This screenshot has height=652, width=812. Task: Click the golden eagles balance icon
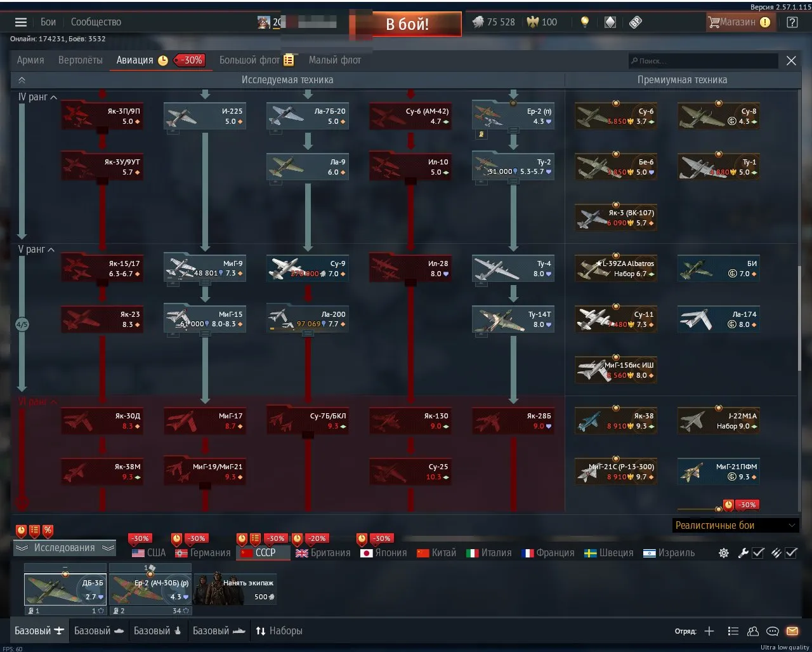[533, 22]
